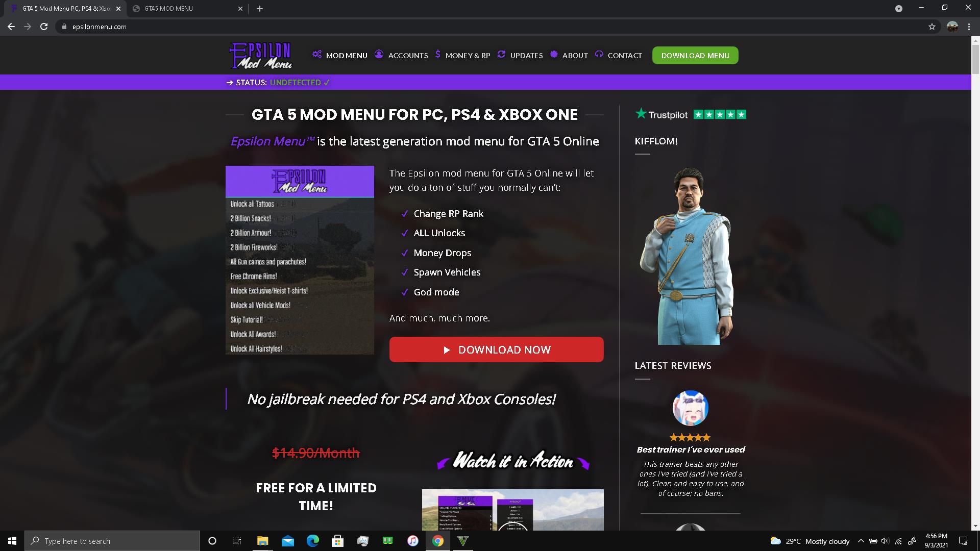The height and width of the screenshot is (551, 980).
Task: Click the Trustpilot star rating
Action: click(720, 115)
